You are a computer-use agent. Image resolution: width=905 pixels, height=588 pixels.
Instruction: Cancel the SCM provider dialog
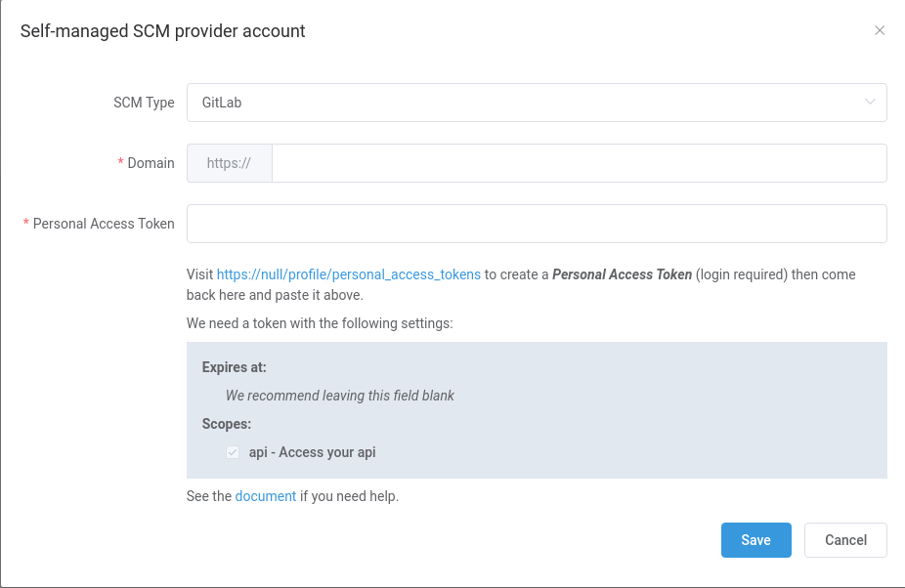tap(845, 540)
